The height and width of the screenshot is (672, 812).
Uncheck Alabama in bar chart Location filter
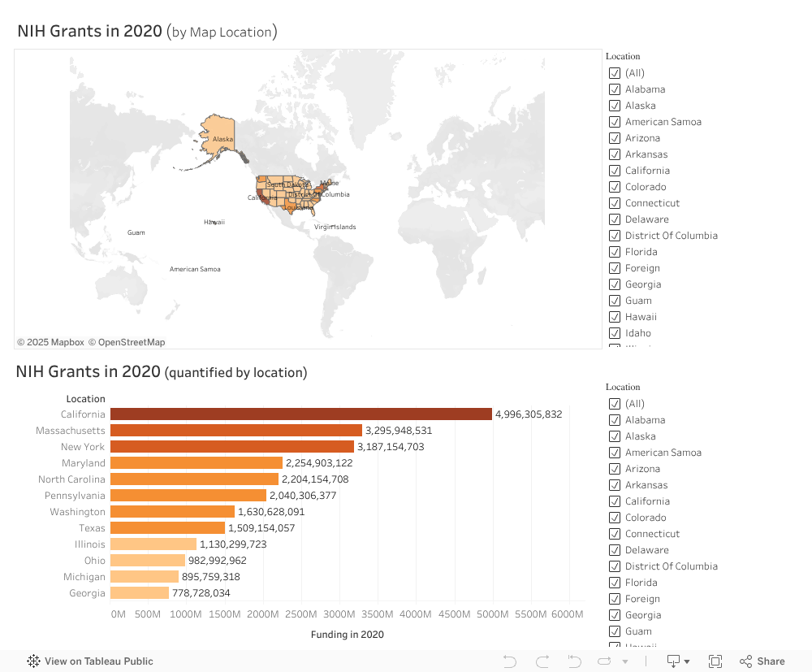click(x=615, y=419)
